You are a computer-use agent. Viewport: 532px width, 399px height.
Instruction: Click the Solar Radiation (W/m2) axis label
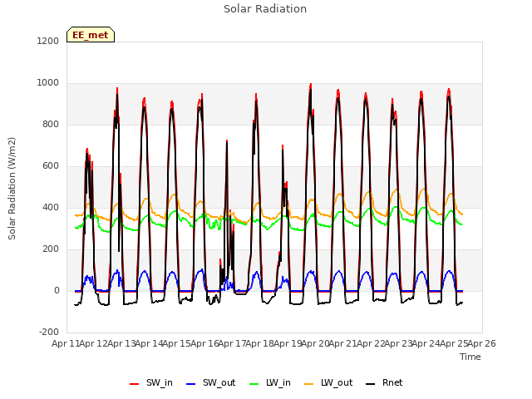[12, 189]
